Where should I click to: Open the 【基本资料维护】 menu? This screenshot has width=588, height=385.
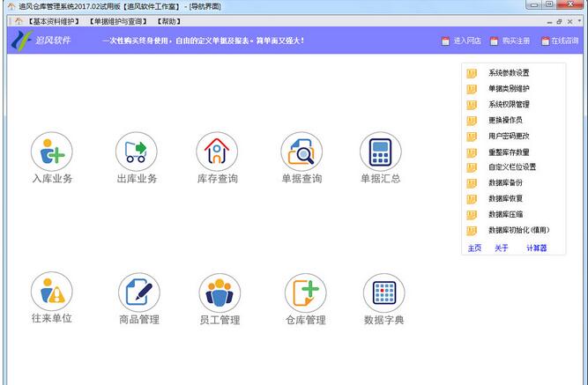(x=54, y=22)
